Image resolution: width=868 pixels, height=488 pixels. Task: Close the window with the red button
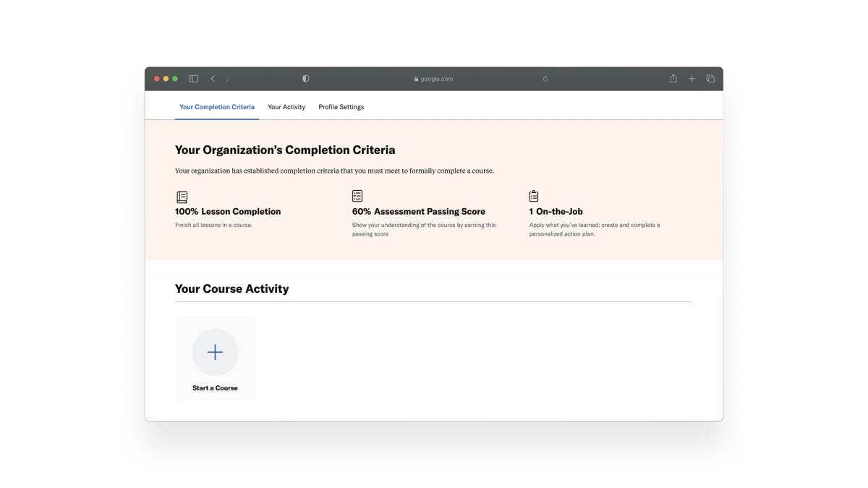pos(157,79)
